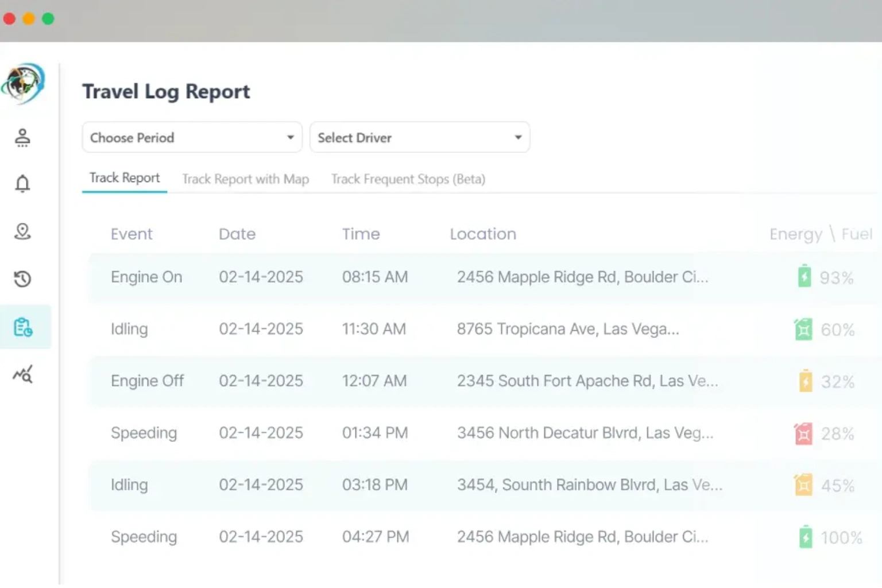Open the Select Driver dropdown
The height and width of the screenshot is (588, 882).
[420, 137]
